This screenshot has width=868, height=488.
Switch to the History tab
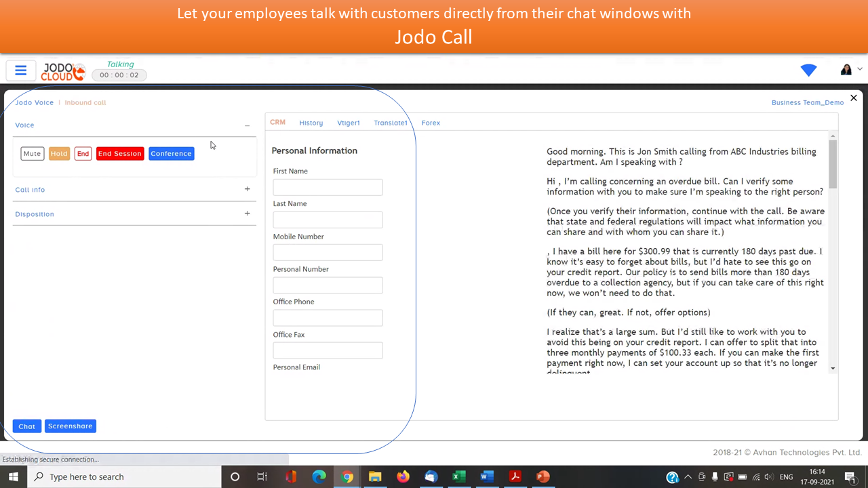point(311,123)
